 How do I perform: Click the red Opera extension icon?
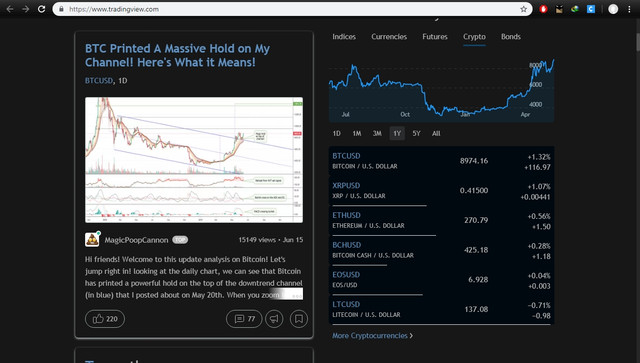click(x=543, y=9)
